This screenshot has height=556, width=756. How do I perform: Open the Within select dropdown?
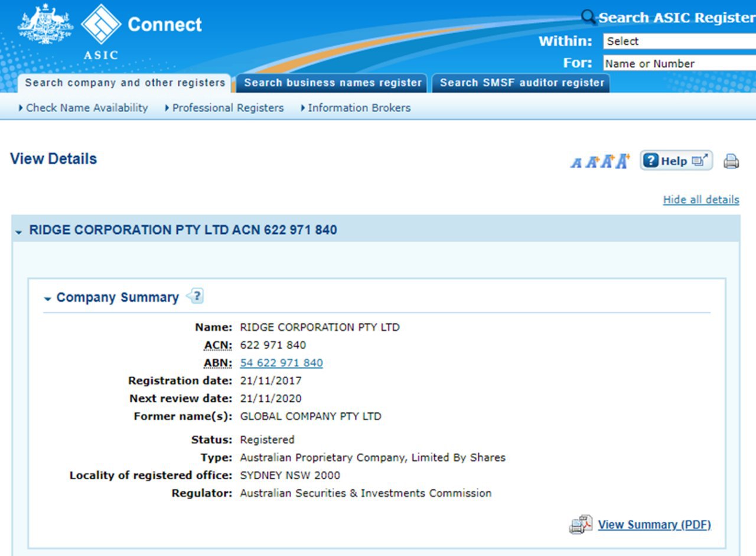pyautogui.click(x=679, y=41)
